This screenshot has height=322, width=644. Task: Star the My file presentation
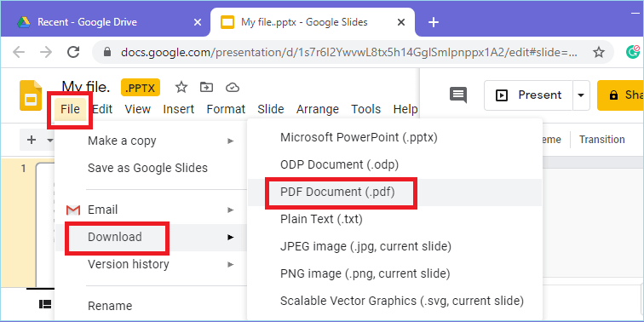[181, 87]
